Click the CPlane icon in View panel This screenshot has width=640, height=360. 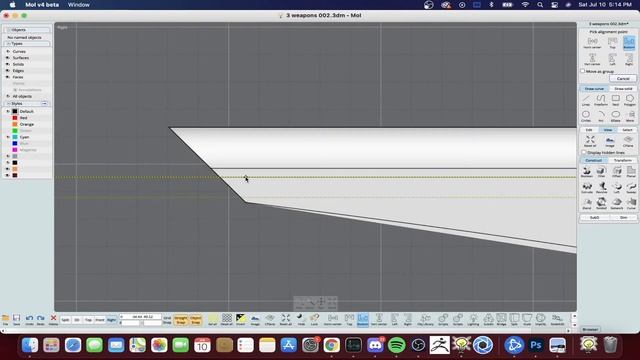[x=628, y=142]
